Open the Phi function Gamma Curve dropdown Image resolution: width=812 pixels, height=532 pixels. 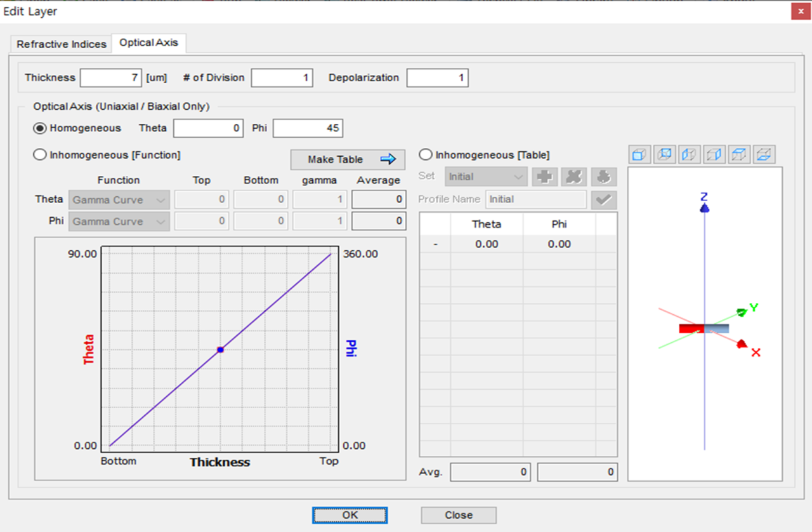119,222
